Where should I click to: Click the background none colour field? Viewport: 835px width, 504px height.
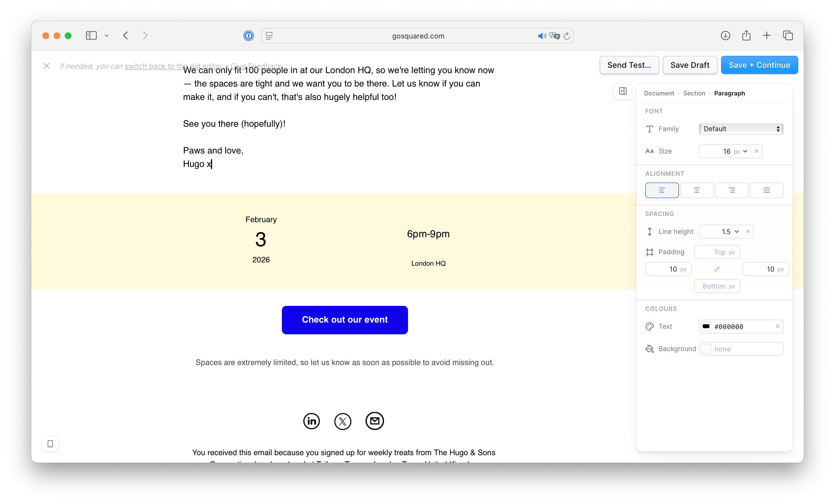click(x=741, y=349)
